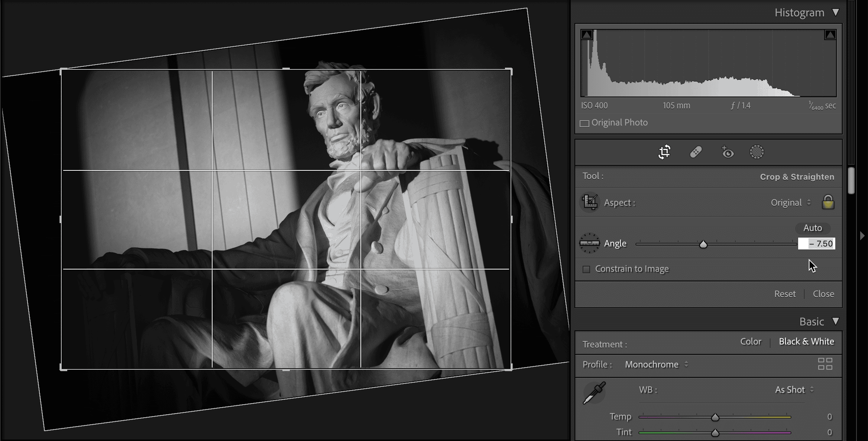Viewport: 868px width, 441px height.
Task: Open the Profile Monochrome dropdown
Action: pos(657,365)
